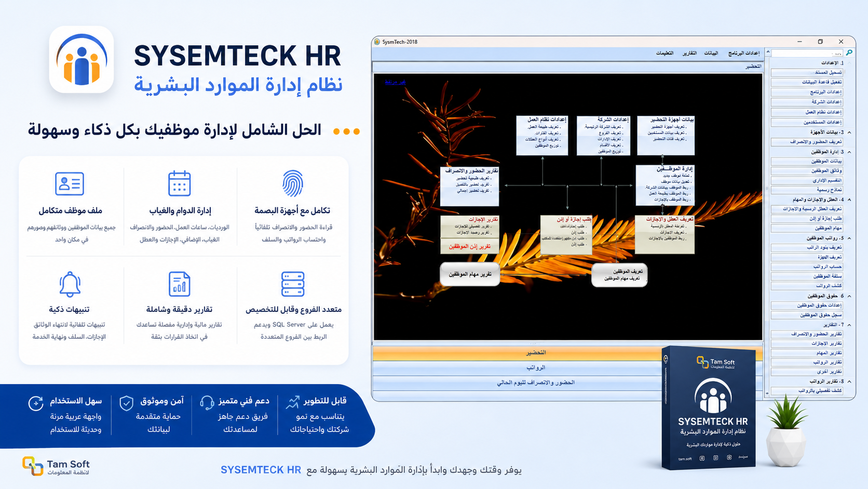
Task: Click the circular arrow icon beside سهل الاستخدام
Action: (36, 403)
